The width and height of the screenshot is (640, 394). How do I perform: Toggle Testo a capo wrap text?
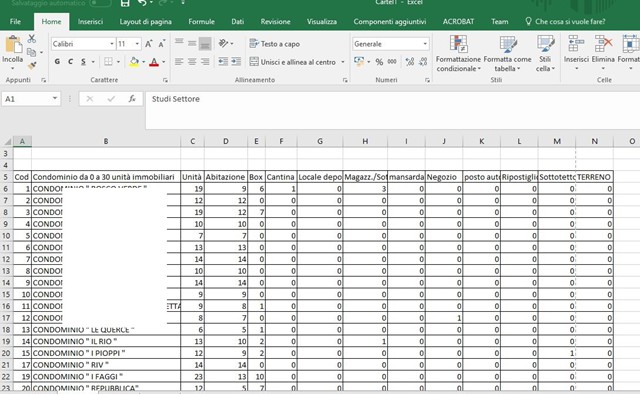point(274,44)
